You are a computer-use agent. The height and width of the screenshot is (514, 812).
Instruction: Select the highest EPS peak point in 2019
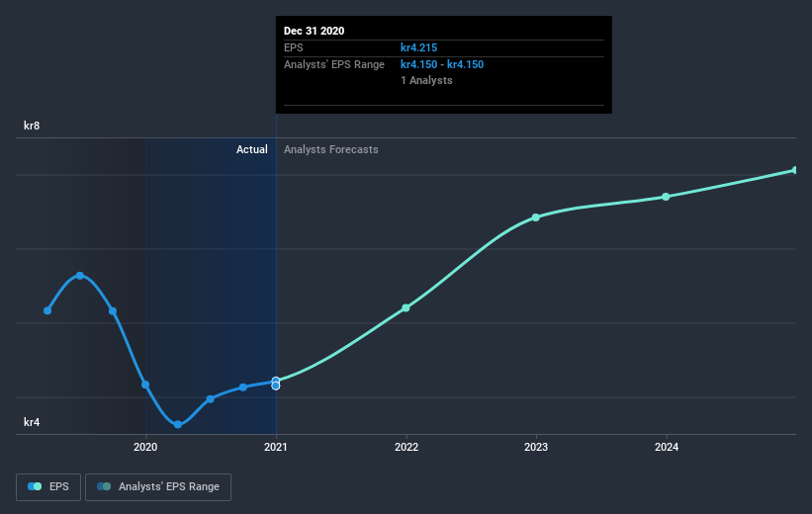(x=80, y=276)
